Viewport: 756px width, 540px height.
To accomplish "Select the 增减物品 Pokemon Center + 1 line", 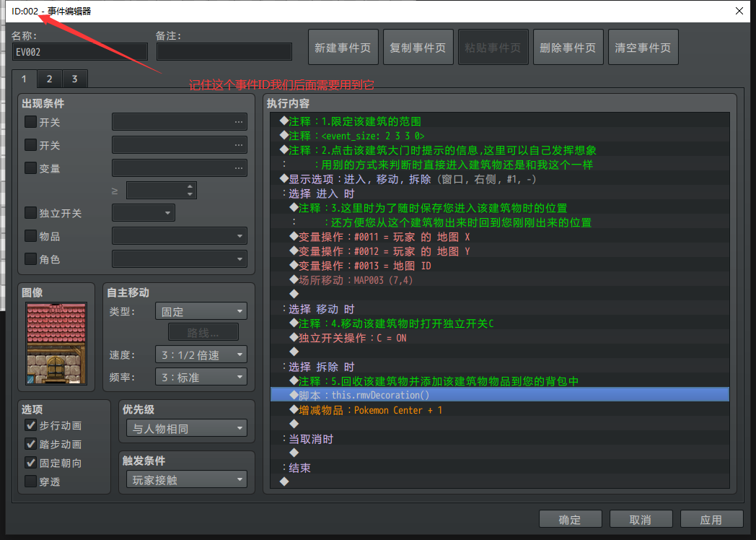I will (499, 410).
